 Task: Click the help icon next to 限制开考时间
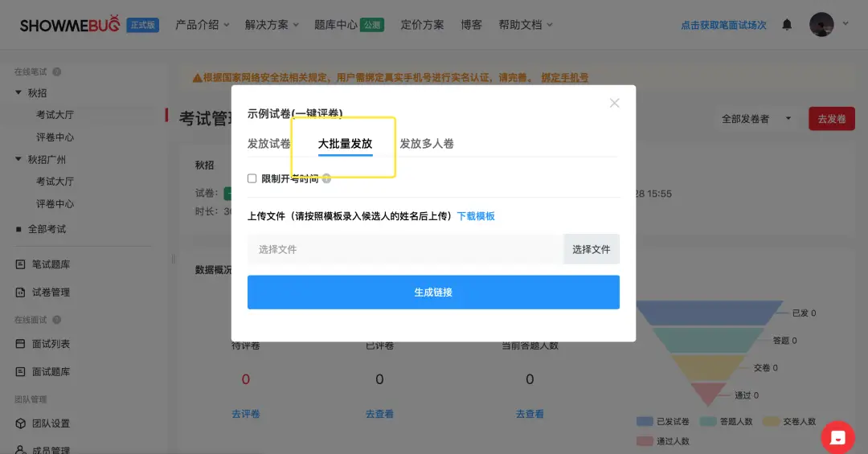[326, 178]
